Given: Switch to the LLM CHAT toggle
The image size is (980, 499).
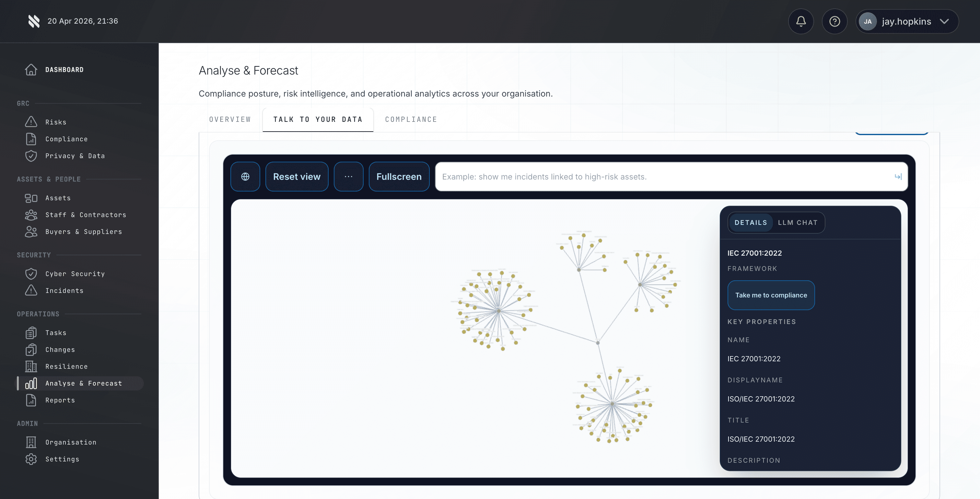Looking at the screenshot, I should [x=798, y=223].
